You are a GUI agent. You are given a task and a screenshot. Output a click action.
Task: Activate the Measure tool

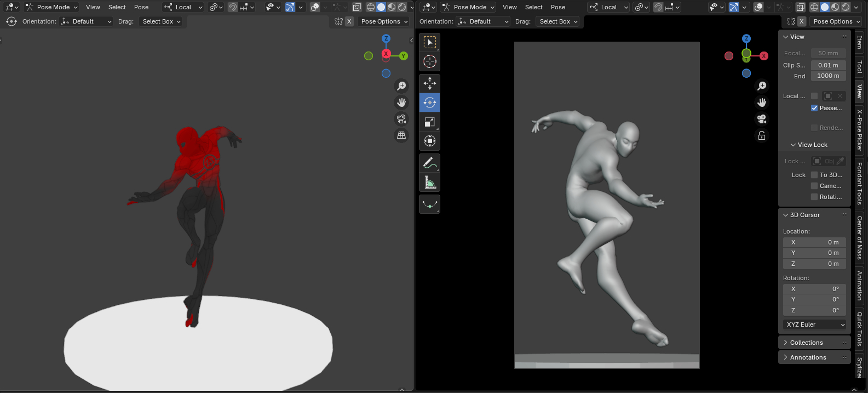(x=430, y=183)
